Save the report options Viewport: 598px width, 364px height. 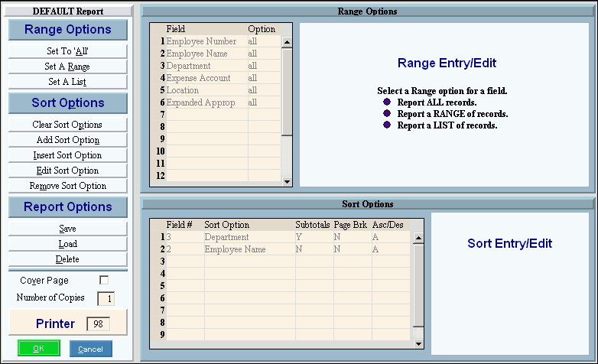pos(67,229)
